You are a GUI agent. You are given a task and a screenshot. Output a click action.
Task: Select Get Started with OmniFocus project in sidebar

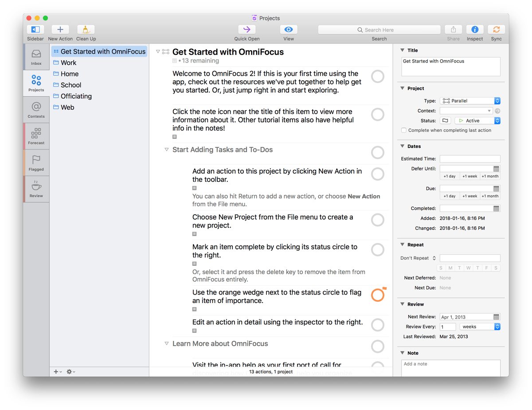pos(99,51)
